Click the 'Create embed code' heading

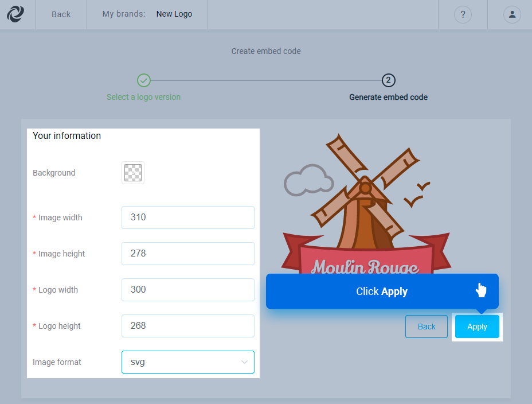coord(266,51)
